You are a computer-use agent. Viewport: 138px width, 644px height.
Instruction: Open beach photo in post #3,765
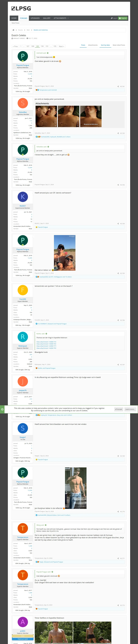(65, 253)
